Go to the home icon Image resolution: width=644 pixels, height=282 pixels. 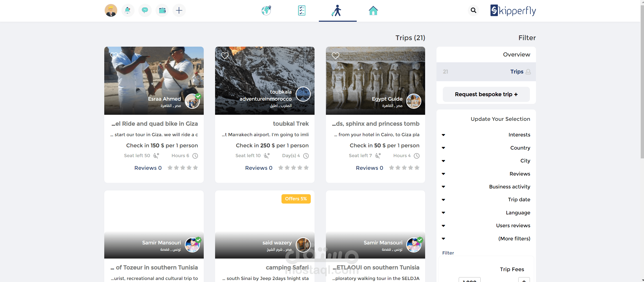(x=373, y=11)
